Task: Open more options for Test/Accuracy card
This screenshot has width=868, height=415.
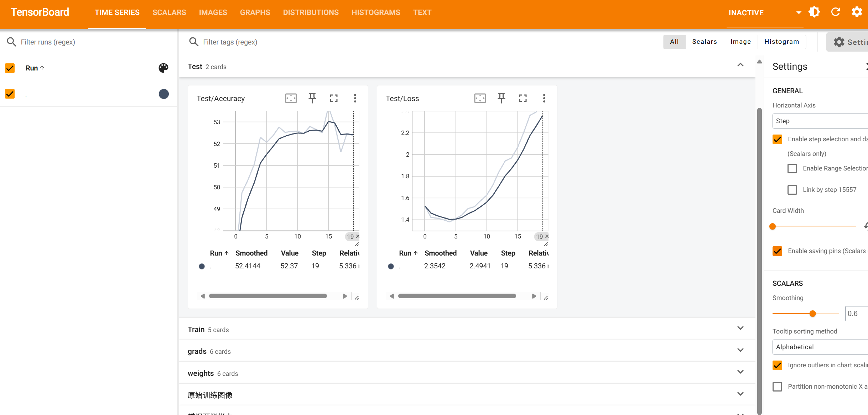Action: (355, 98)
